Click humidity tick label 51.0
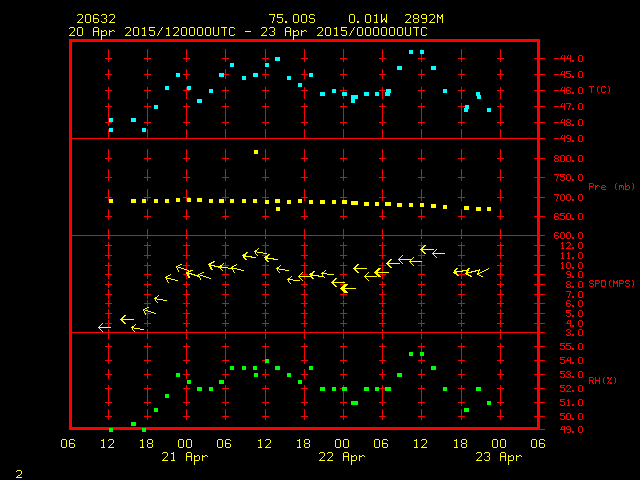640x480 pixels. (571, 403)
